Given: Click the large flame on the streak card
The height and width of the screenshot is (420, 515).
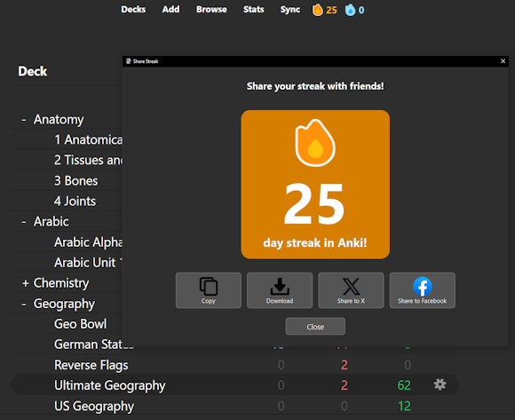Looking at the screenshot, I should [315, 143].
